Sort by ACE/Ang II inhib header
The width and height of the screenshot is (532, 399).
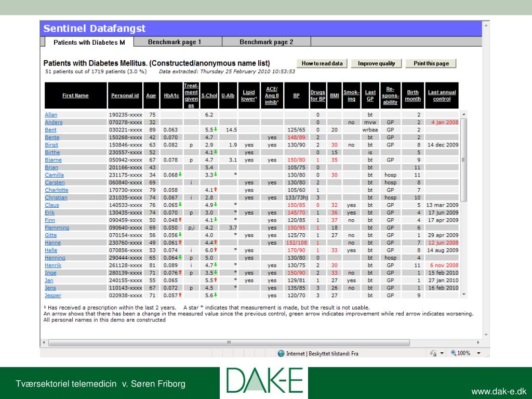coord(272,96)
